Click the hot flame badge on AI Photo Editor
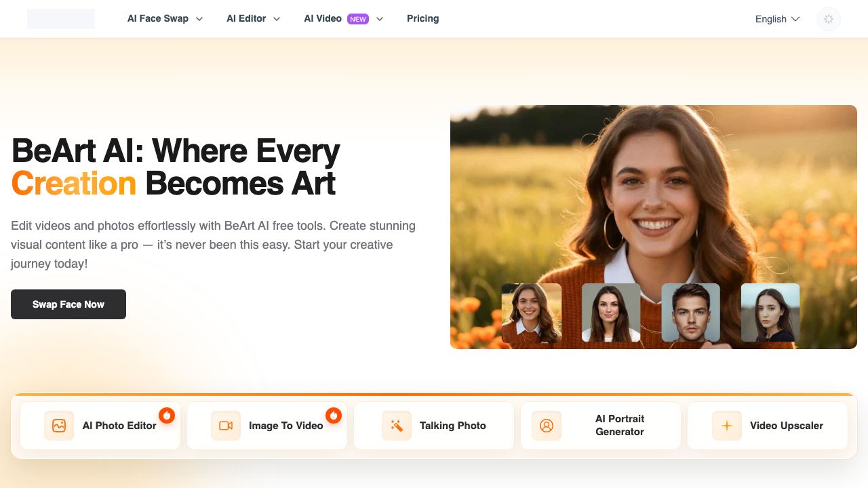Viewport: 868px width, 488px height. [167, 415]
